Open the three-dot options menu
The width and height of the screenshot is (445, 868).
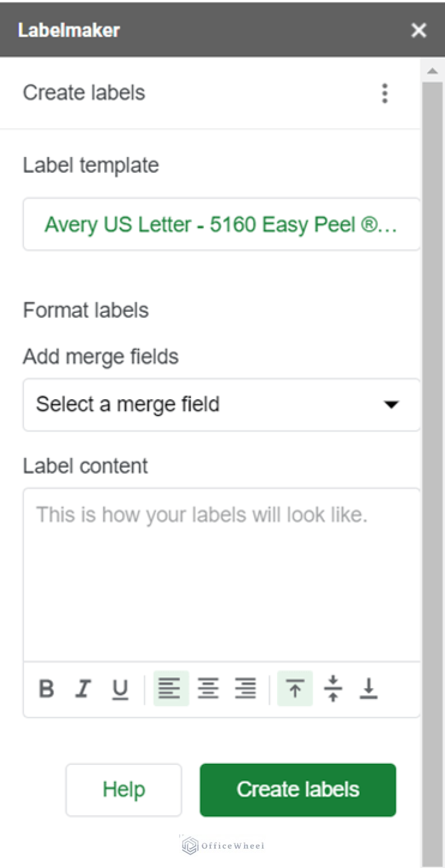[385, 93]
